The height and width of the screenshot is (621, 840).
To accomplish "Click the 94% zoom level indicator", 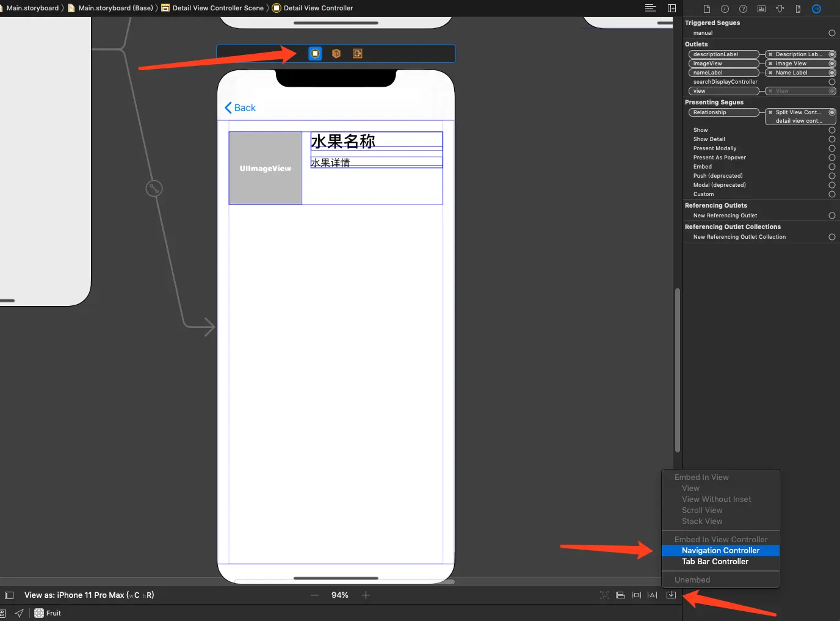I will coord(340,595).
